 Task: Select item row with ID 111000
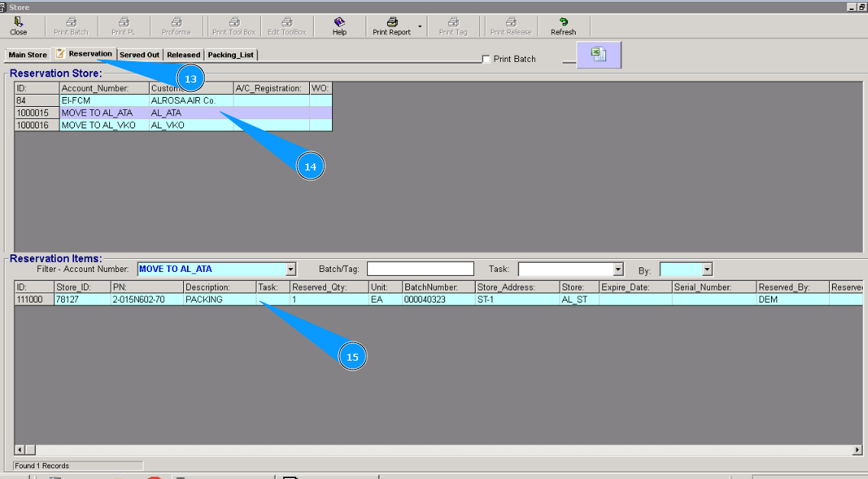(x=438, y=299)
